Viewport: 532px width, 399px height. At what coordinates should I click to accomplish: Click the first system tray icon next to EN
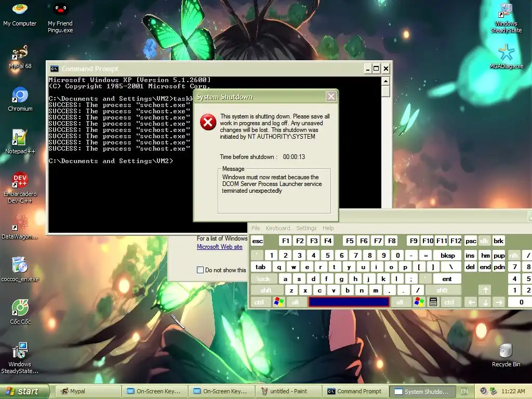(x=484, y=391)
